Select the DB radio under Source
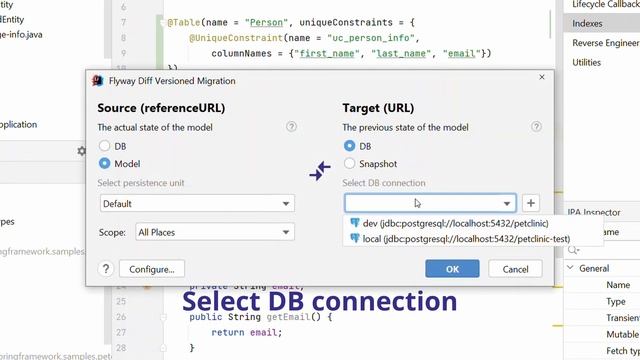This screenshot has width=640, height=360. [104, 146]
